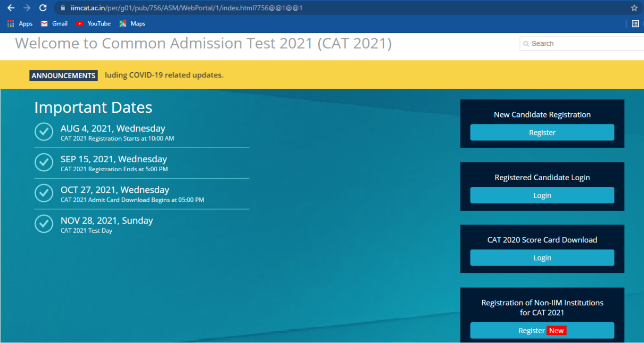644x343 pixels.
Task: Click the CAT 2020 Score Card Download title
Action: coord(542,240)
